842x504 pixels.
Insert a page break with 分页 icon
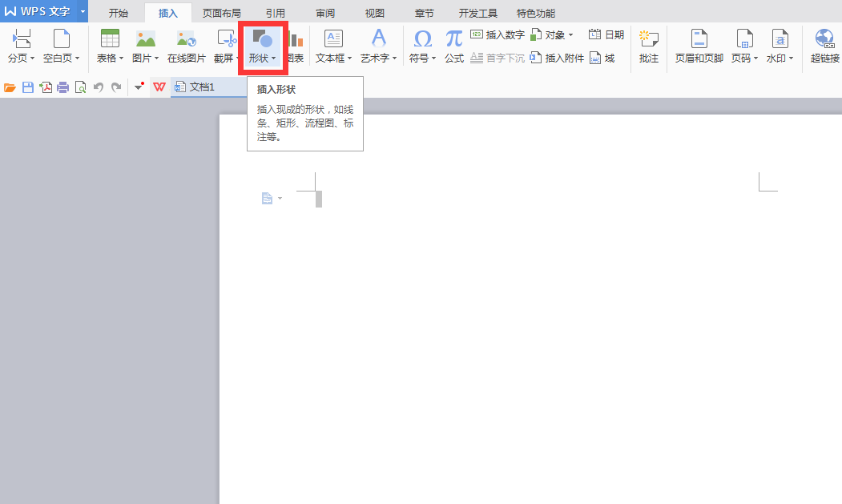(22, 38)
